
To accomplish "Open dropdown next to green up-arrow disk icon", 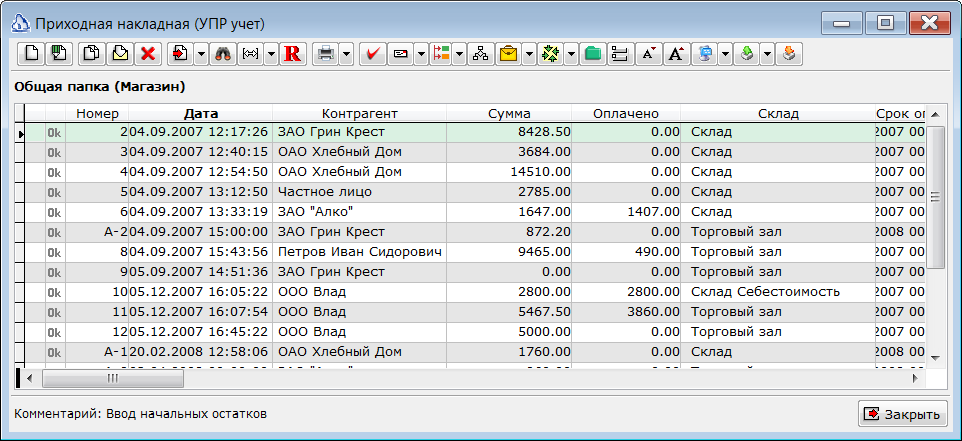I will click(768, 54).
